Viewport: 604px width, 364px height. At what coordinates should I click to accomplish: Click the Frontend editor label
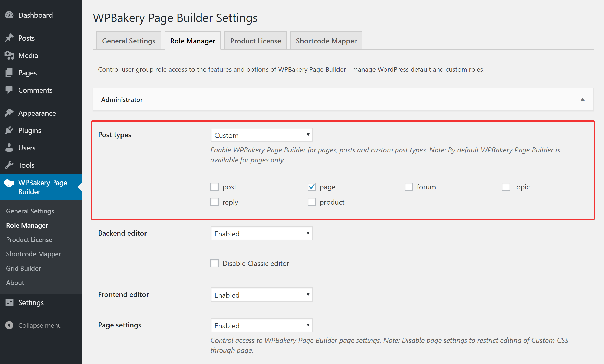124,294
